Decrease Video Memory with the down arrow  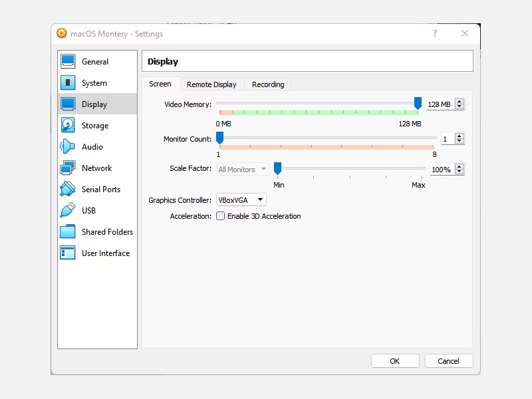click(x=460, y=106)
